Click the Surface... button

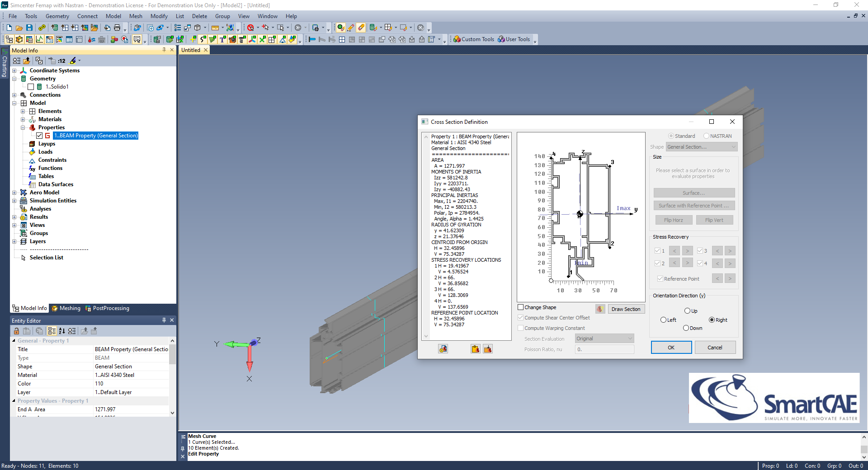pyautogui.click(x=694, y=193)
